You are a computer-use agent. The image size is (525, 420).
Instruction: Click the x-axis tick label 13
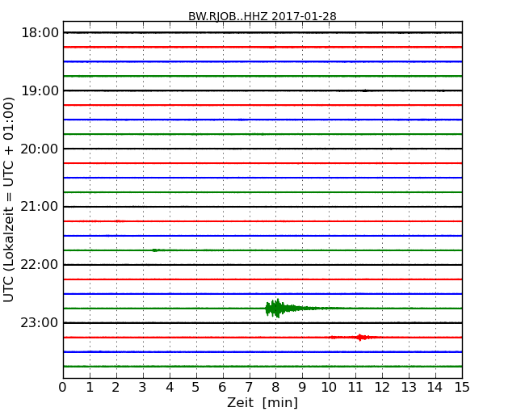tap(409, 388)
